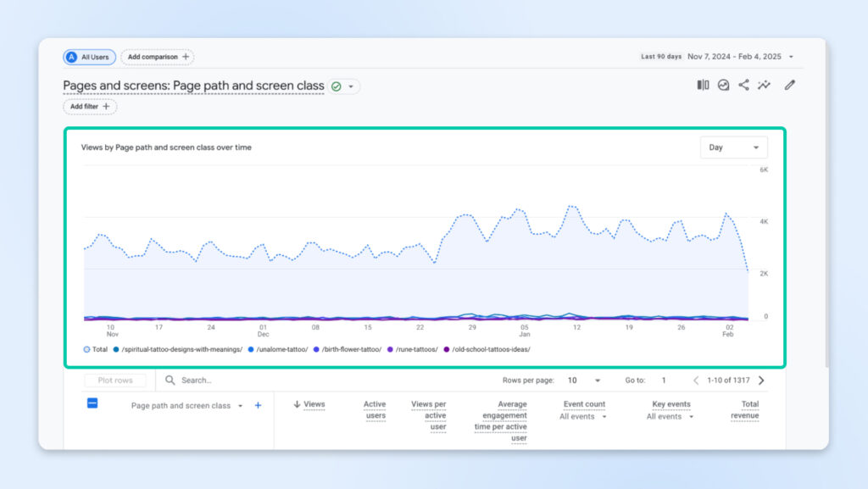Open the insights chart icon
The width and height of the screenshot is (868, 489).
pos(723,85)
